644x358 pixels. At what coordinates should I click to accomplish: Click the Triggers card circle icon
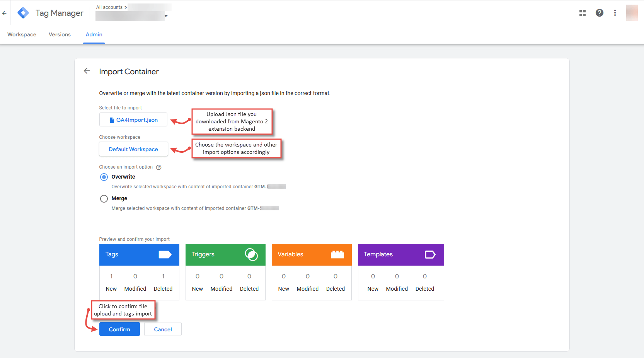[251, 254]
